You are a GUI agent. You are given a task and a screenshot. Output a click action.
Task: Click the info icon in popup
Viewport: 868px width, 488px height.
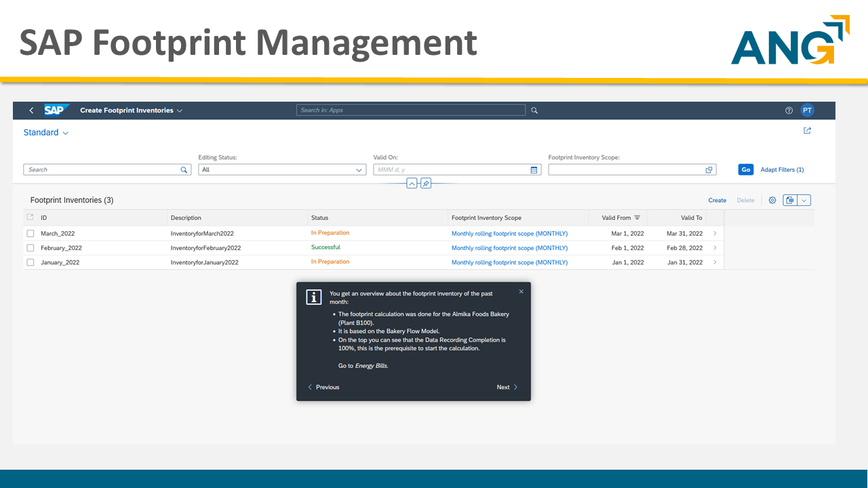click(x=313, y=297)
